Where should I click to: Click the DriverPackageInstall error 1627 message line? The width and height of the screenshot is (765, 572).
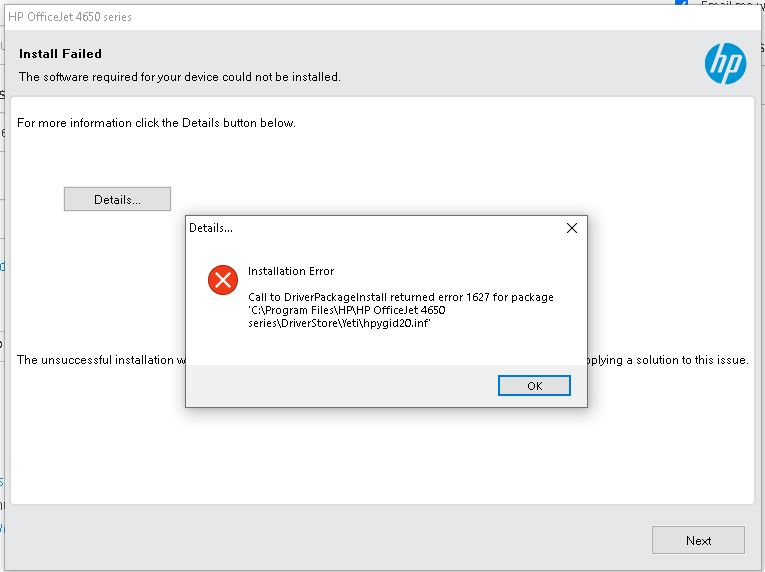[x=401, y=297]
